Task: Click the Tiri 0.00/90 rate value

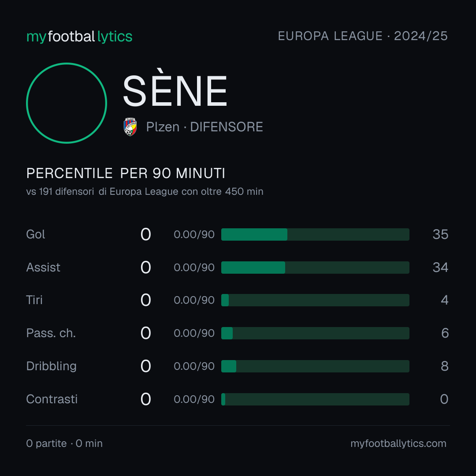Action: [194, 300]
